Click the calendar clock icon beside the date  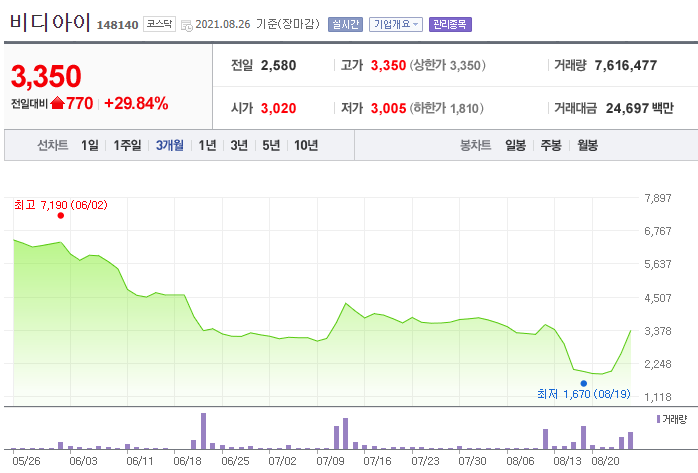pyautogui.click(x=187, y=25)
